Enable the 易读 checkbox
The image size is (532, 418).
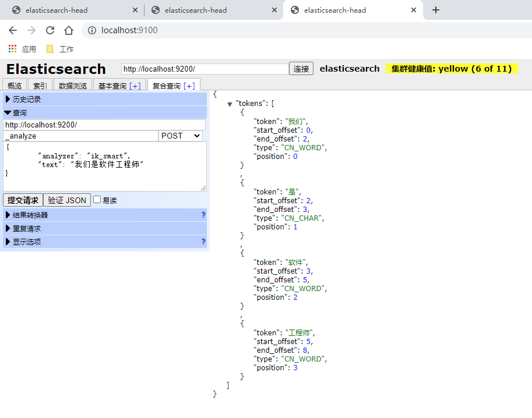click(x=98, y=200)
